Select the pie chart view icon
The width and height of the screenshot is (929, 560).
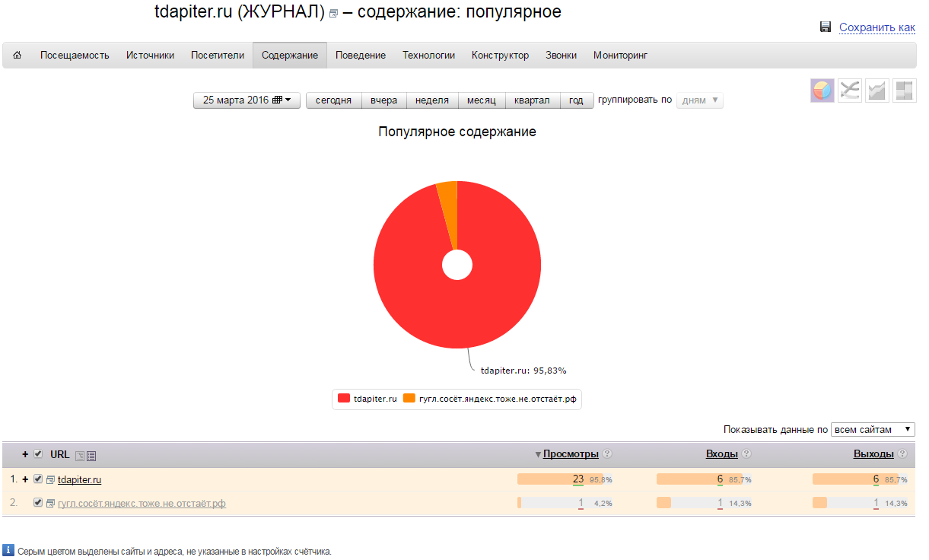822,91
